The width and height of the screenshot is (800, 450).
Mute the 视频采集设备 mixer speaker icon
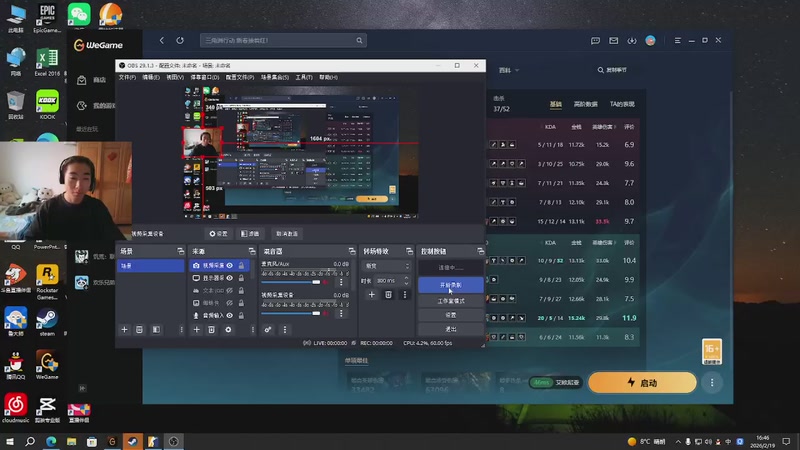[x=326, y=313]
